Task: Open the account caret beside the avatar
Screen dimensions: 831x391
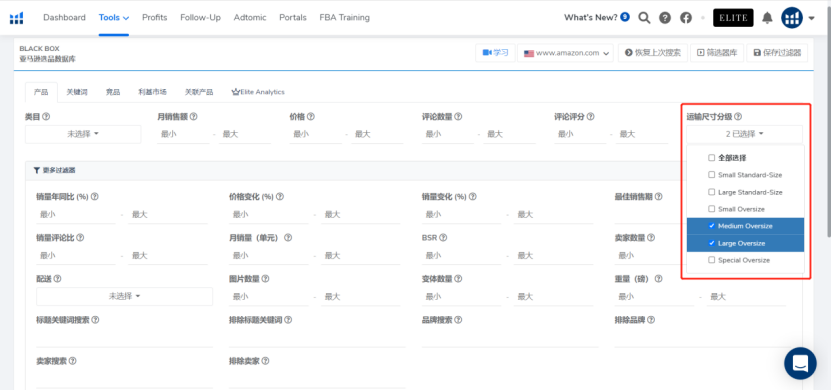Action: tap(812, 19)
